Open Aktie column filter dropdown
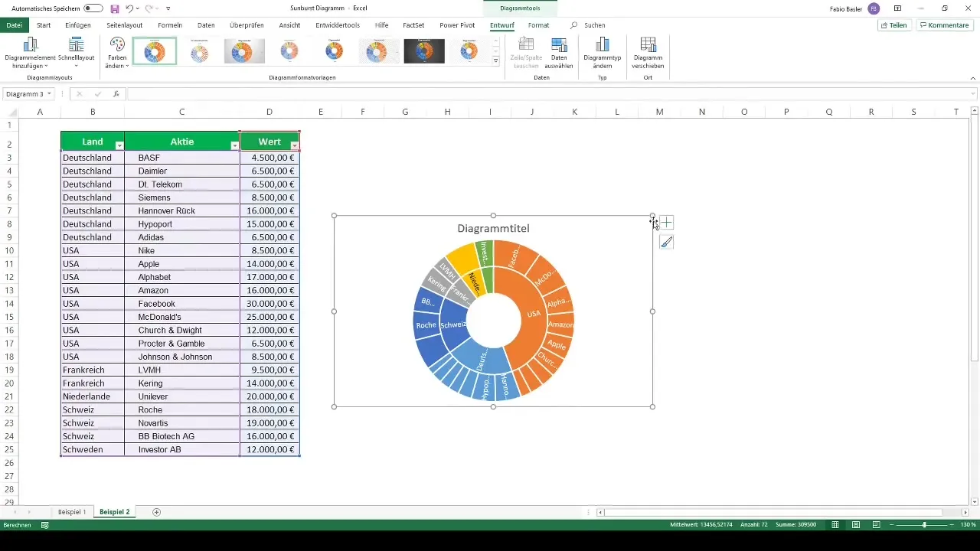This screenshot has height=551, width=980. coord(234,145)
